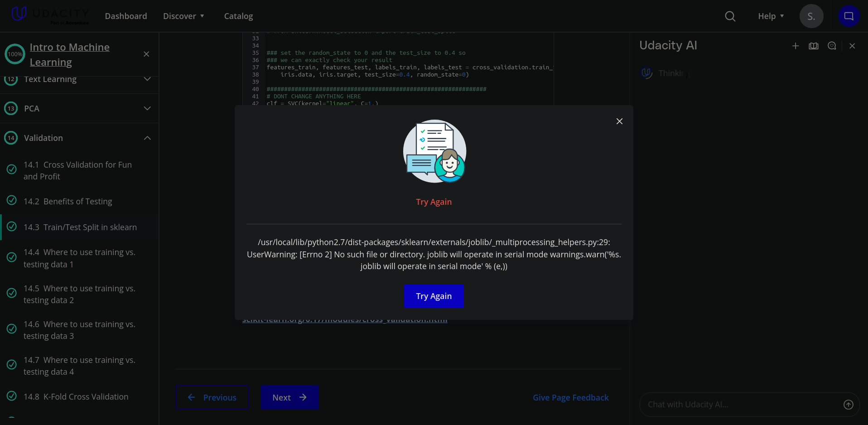Viewport: 868px width, 425px height.
Task: Click the book icon in Udacity AI panel
Action: [x=814, y=46]
